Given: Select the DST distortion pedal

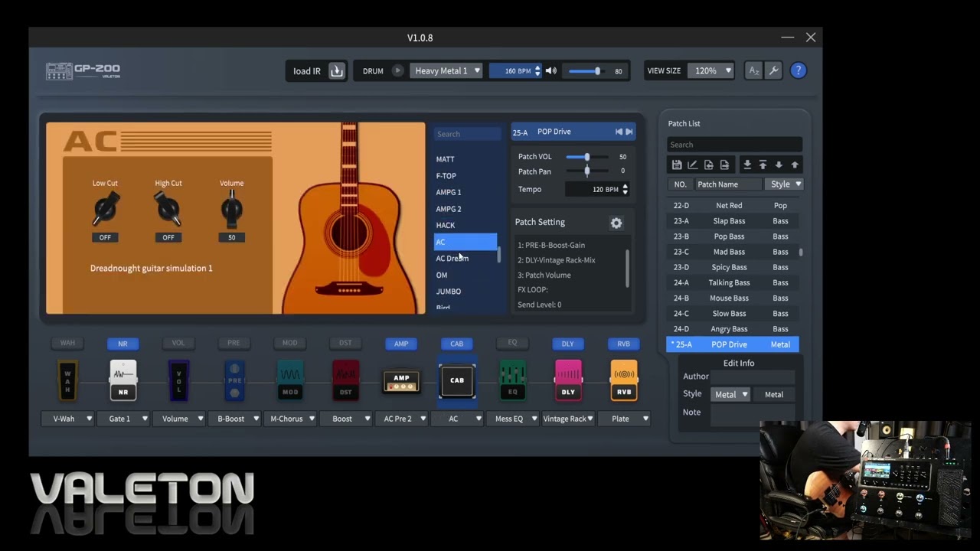Looking at the screenshot, I should point(345,380).
